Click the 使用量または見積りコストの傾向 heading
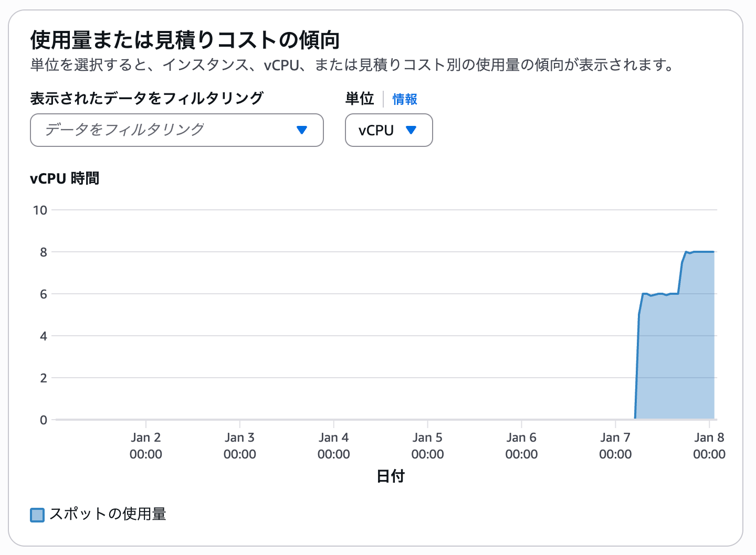This screenshot has width=756, height=555. click(185, 38)
